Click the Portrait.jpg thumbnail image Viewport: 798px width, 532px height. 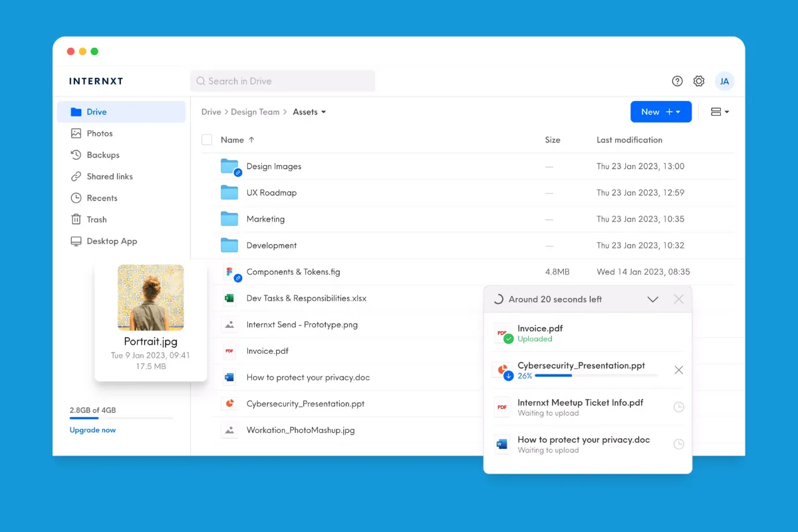pos(151,297)
